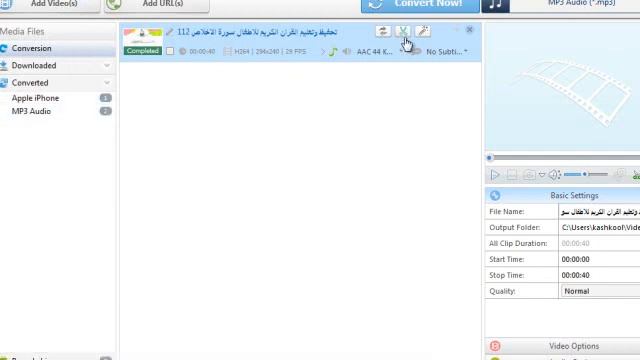Click the Basic Settings globe icon
The image size is (640, 360).
coord(495,196)
